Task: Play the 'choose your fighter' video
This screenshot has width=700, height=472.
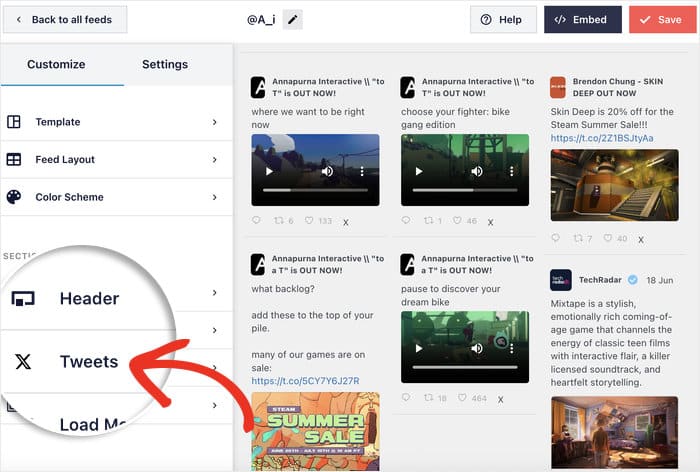Action: point(419,171)
